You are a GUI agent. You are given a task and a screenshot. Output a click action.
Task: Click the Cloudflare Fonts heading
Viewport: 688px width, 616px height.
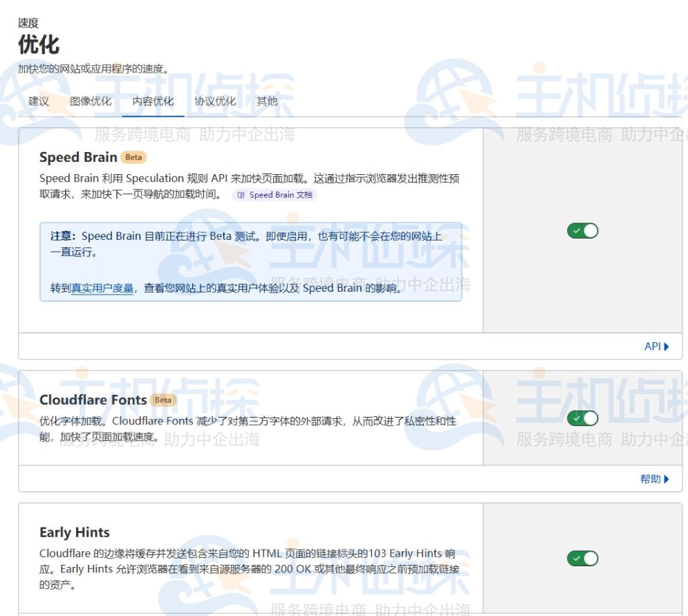click(x=93, y=400)
